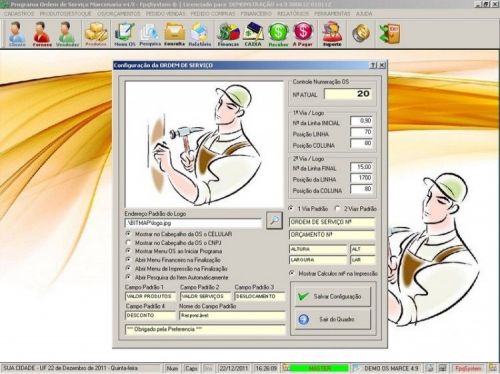Open the RELATÓRIOS menu
Image resolution: width=500 pixels, height=374 pixels.
point(293,14)
